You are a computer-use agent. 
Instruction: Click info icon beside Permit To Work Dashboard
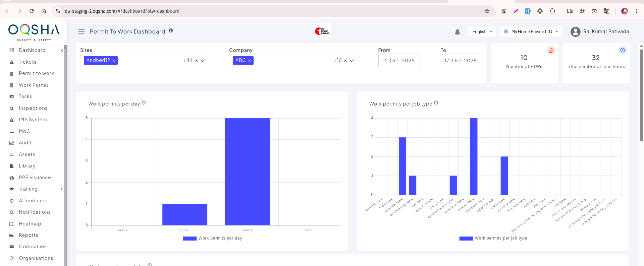pos(171,30)
